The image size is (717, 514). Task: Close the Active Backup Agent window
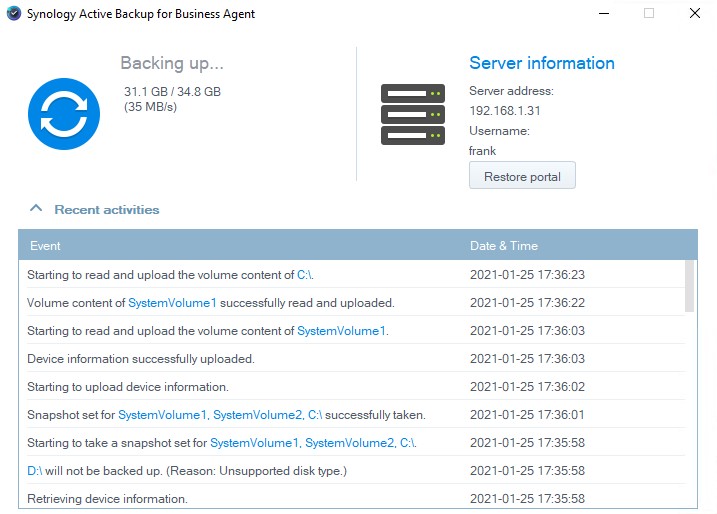pos(695,13)
